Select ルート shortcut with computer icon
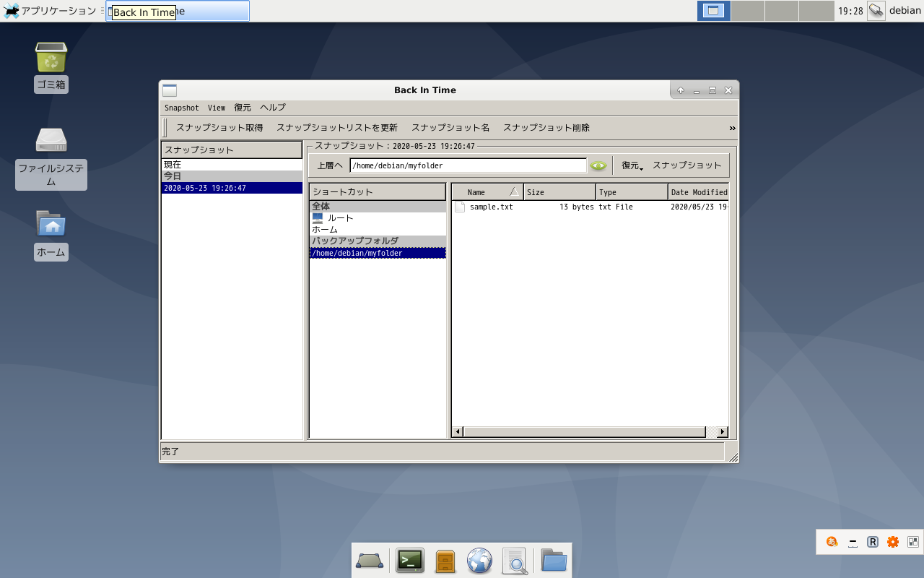This screenshot has height=578, width=924. [x=378, y=217]
